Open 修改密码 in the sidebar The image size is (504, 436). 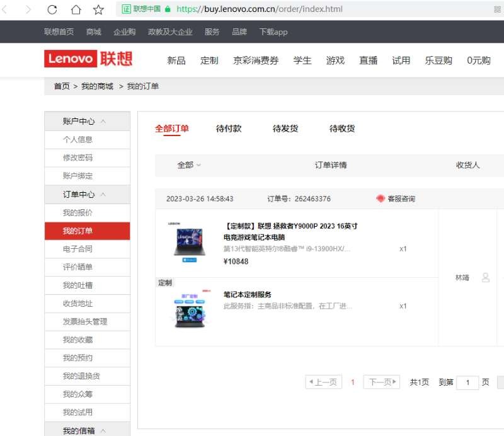click(x=88, y=158)
